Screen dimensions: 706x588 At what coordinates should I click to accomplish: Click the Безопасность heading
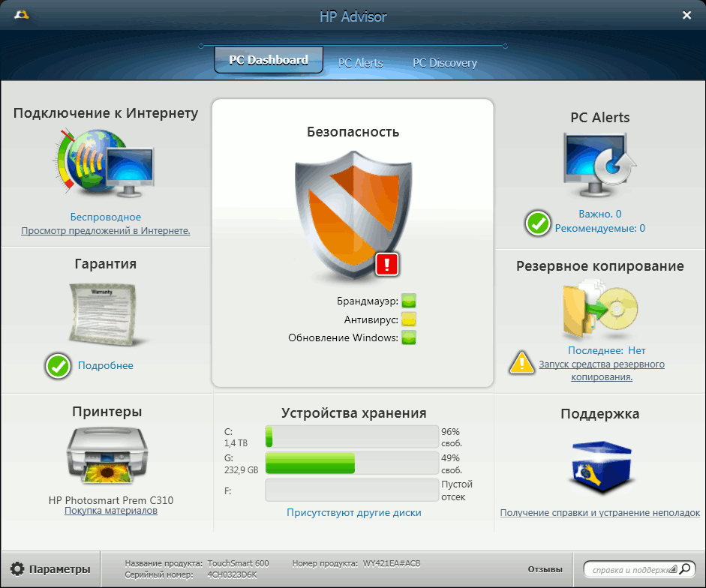tap(353, 132)
